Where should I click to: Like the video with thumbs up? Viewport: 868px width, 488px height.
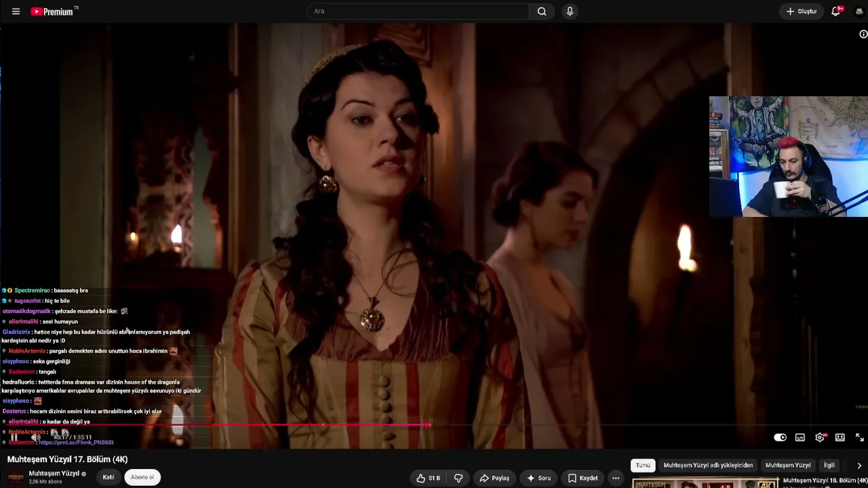pyautogui.click(x=429, y=478)
